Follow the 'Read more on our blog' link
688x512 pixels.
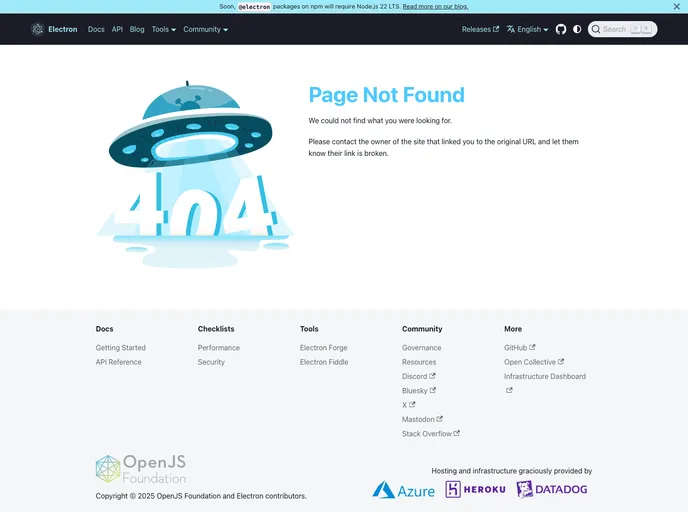coord(435,7)
